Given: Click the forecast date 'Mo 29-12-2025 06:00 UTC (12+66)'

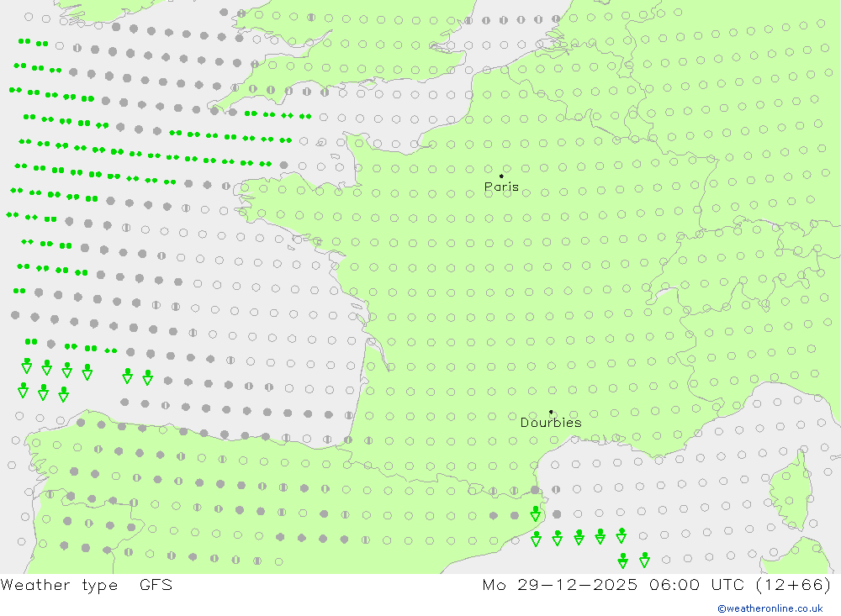Looking at the screenshot, I should (x=657, y=585).
